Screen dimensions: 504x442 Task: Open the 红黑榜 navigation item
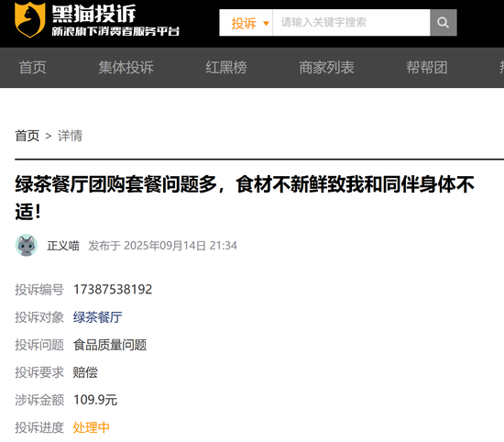point(226,68)
